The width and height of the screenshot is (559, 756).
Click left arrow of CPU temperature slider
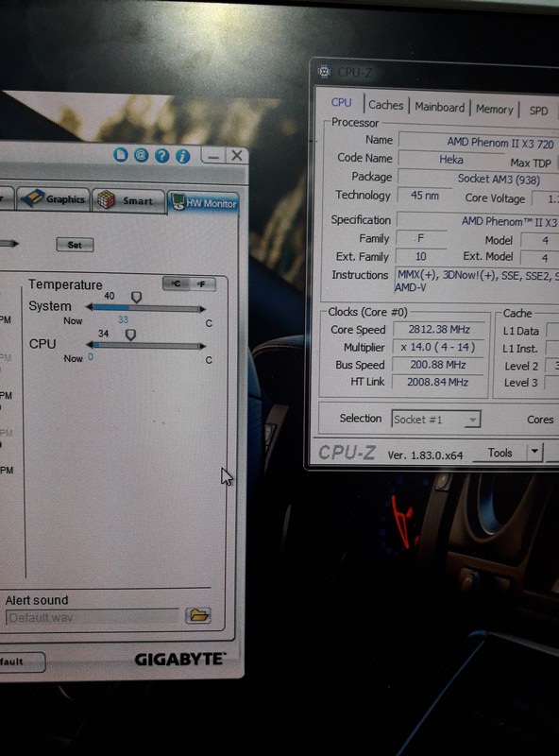89,345
